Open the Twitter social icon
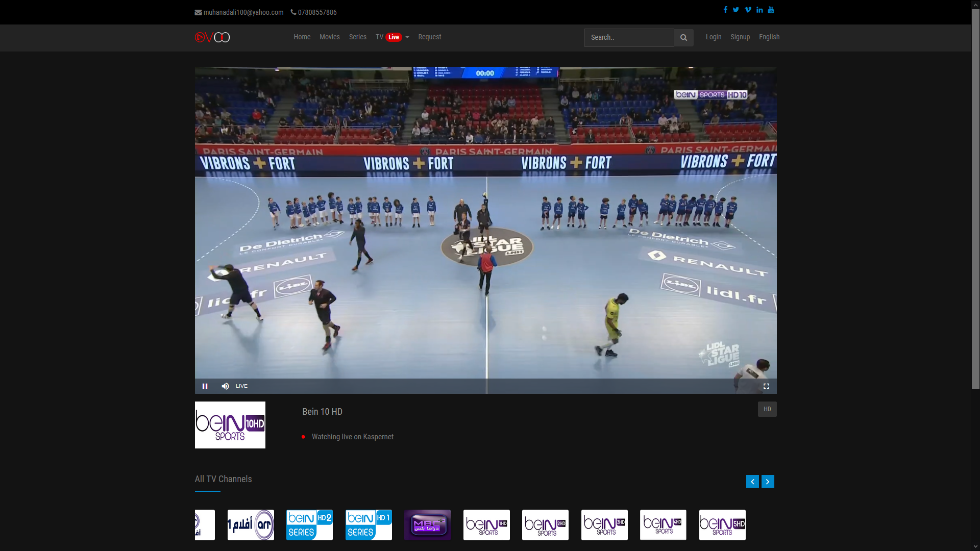Image resolution: width=980 pixels, height=551 pixels. 736,10
